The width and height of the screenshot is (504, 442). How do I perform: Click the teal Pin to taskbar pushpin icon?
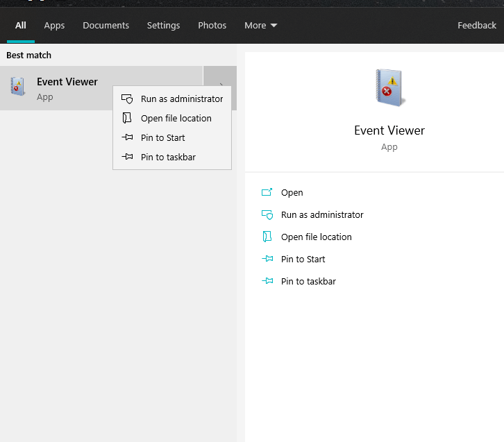(x=267, y=281)
